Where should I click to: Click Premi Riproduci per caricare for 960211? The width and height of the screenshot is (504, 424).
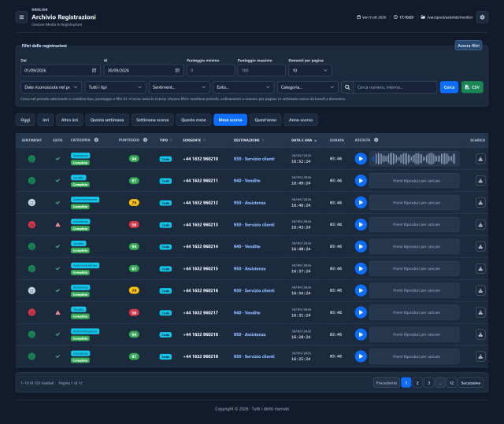tap(414, 181)
